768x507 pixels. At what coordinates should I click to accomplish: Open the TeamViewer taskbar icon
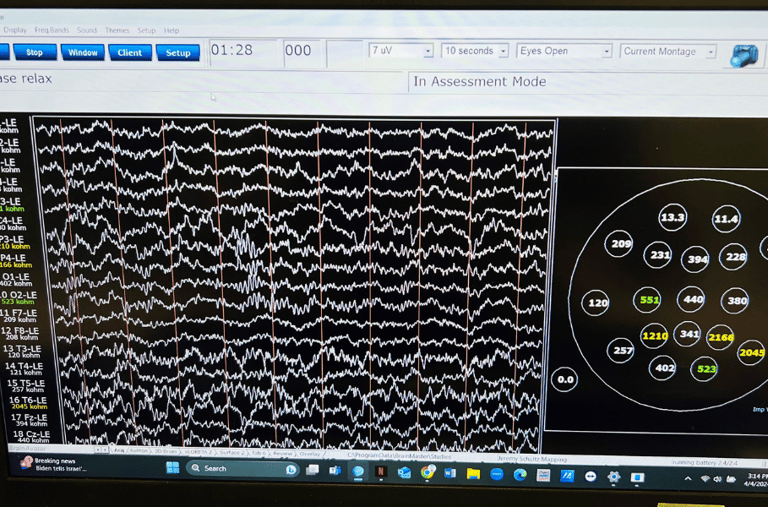(590, 476)
